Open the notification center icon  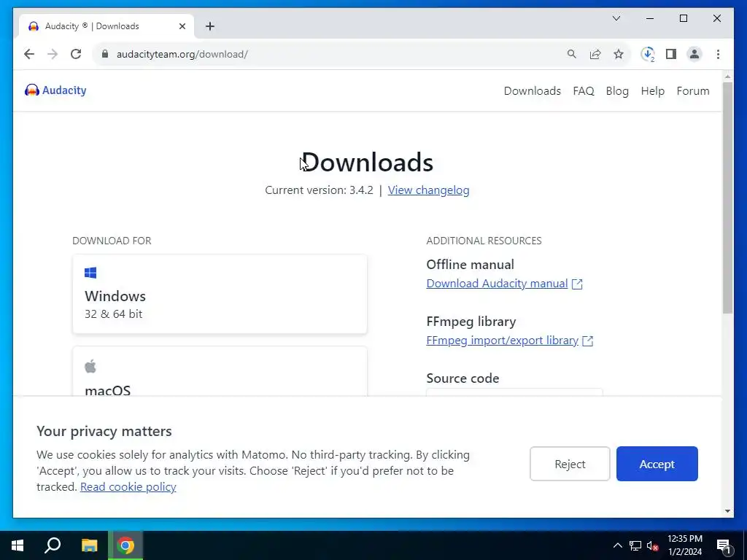[724, 545]
